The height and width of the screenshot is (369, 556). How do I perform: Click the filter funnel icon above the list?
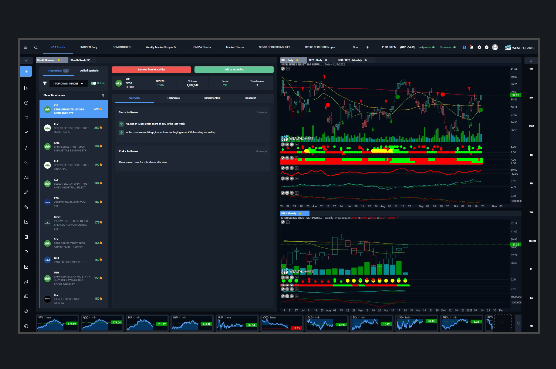click(45, 84)
